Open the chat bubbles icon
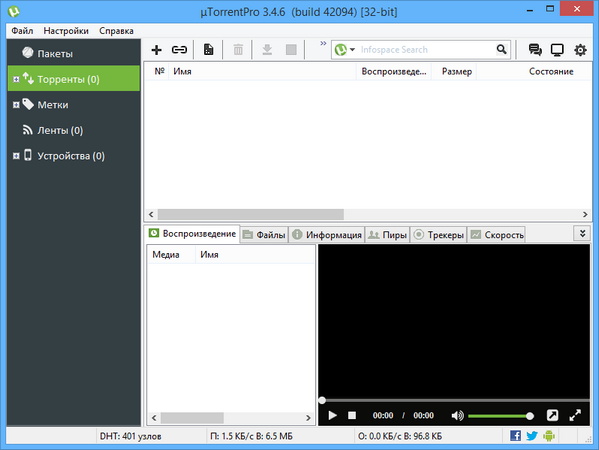Image resolution: width=599 pixels, height=450 pixels. 535,50
